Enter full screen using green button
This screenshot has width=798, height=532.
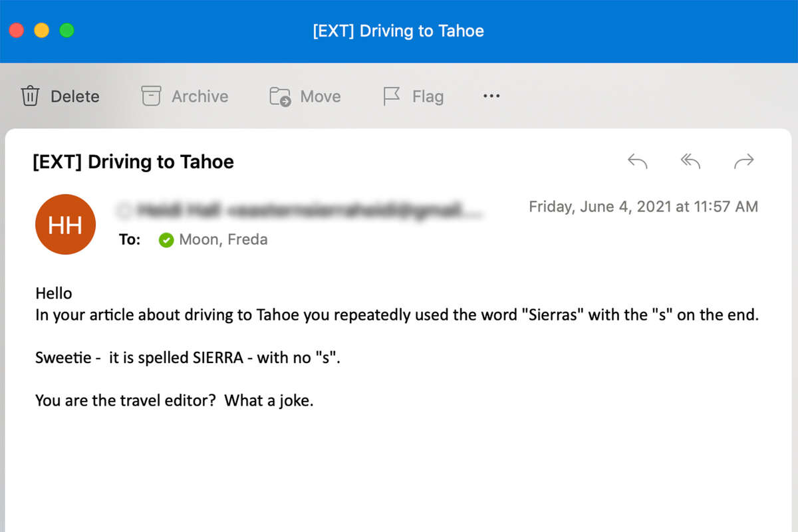pos(67,31)
